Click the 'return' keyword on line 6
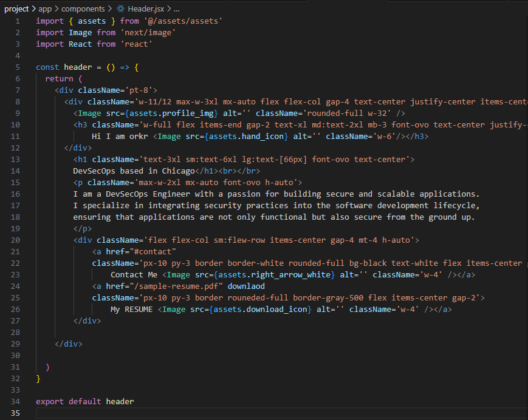 (x=59, y=79)
